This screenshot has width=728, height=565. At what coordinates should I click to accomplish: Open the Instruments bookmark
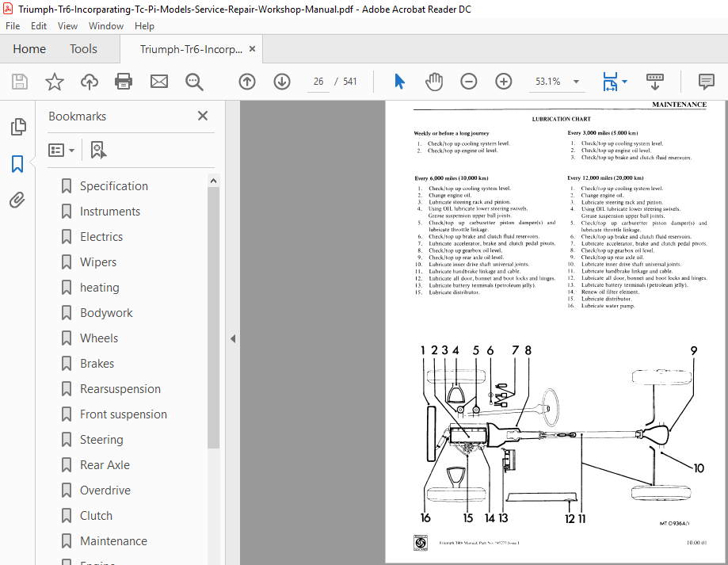110,212
